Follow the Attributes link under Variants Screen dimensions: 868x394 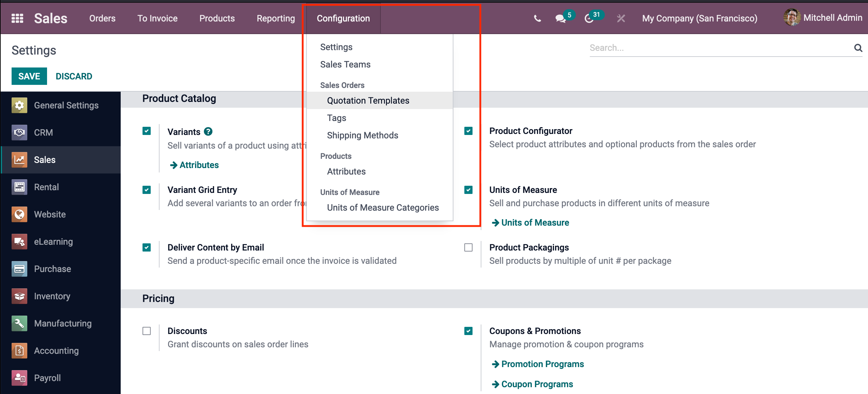pos(194,165)
